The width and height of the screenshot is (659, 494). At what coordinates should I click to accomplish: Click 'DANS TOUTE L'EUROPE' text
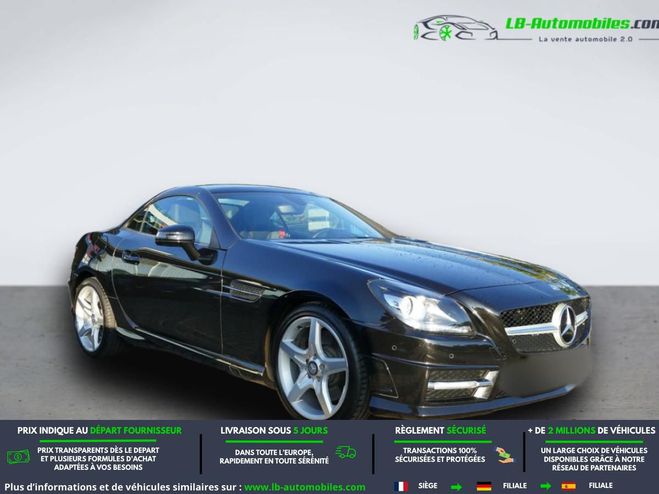(274, 452)
